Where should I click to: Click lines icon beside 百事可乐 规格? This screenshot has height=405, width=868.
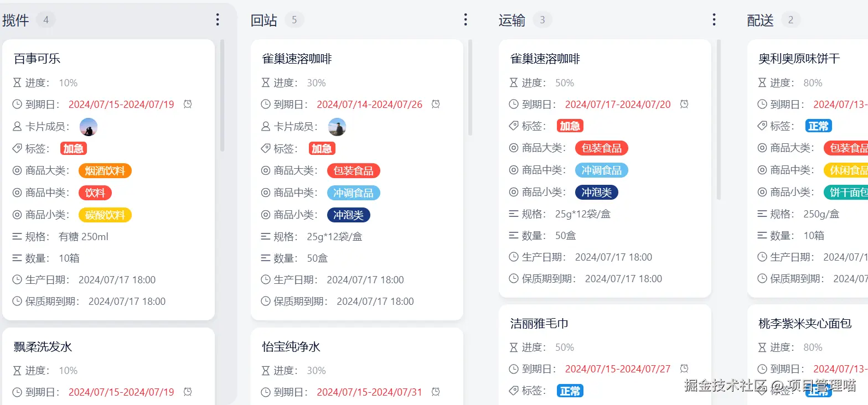point(17,237)
